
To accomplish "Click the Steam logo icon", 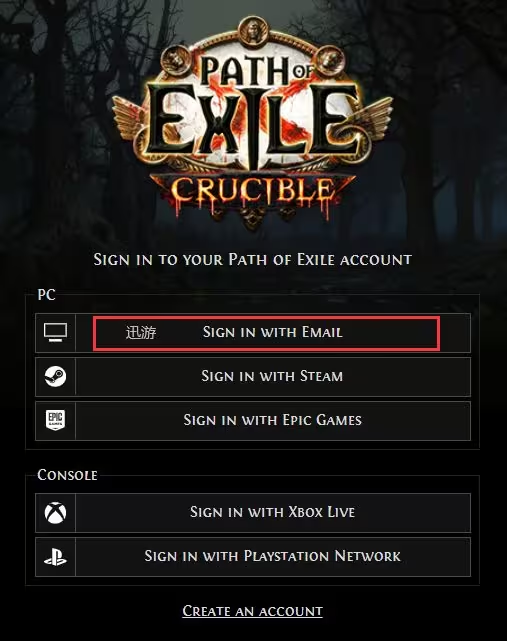I will tap(56, 376).
